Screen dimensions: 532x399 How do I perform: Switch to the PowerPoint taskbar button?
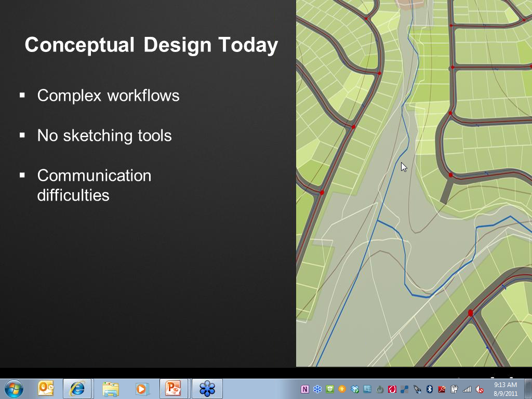[x=174, y=389]
